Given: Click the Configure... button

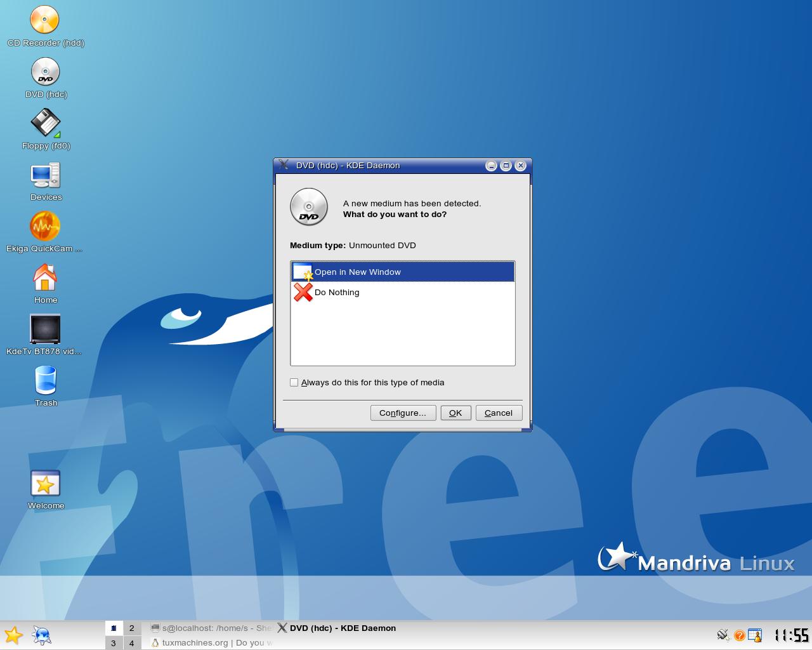Looking at the screenshot, I should (x=403, y=413).
